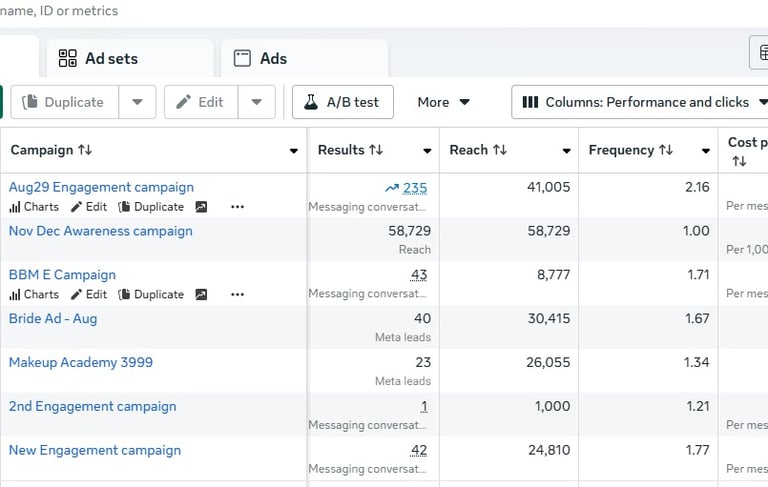Open the More dropdown menu

coord(444,102)
